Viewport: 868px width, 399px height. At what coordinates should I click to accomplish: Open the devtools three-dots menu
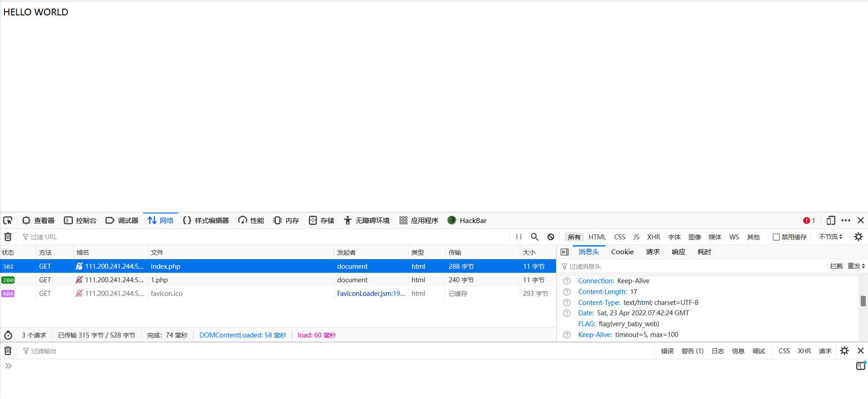(846, 220)
